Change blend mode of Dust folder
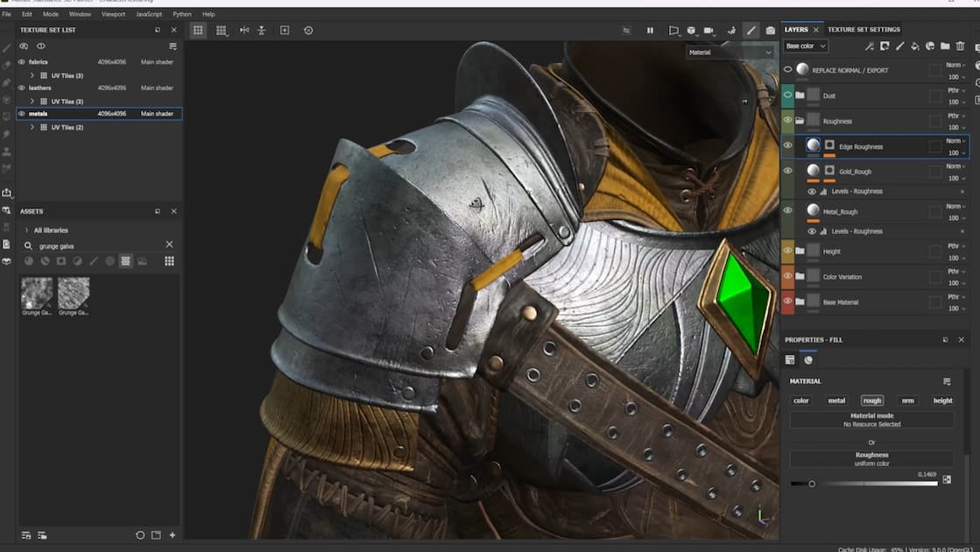Screen dimensions: 980x552 (x=955, y=90)
